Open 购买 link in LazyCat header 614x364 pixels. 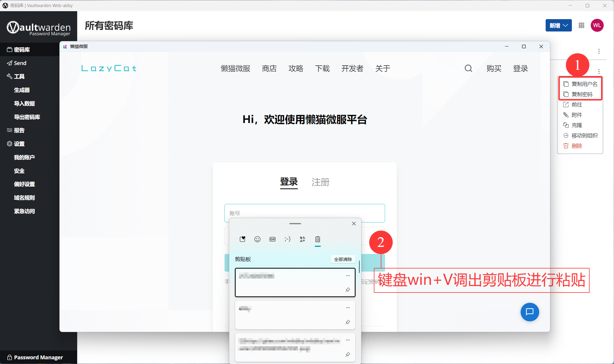pyautogui.click(x=494, y=69)
